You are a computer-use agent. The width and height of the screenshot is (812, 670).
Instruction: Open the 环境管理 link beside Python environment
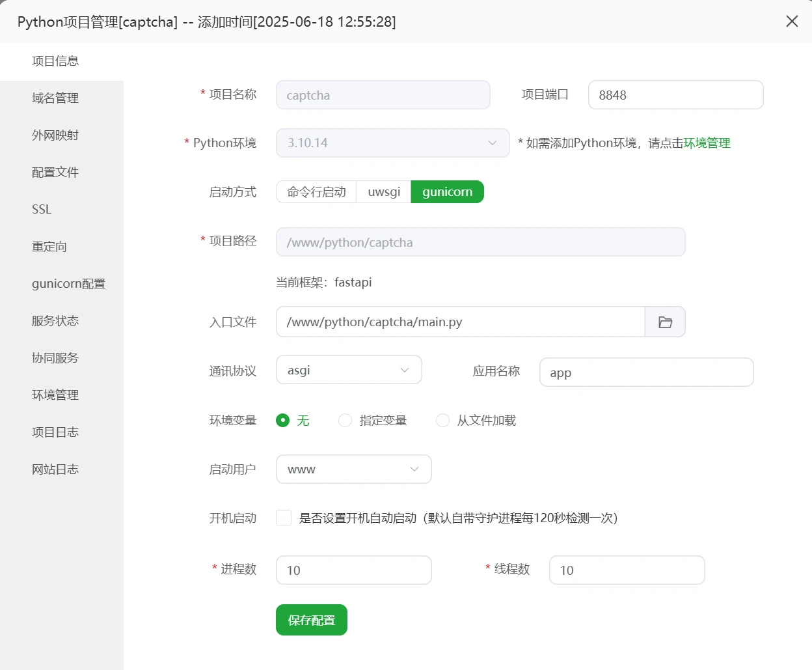pyautogui.click(x=707, y=143)
